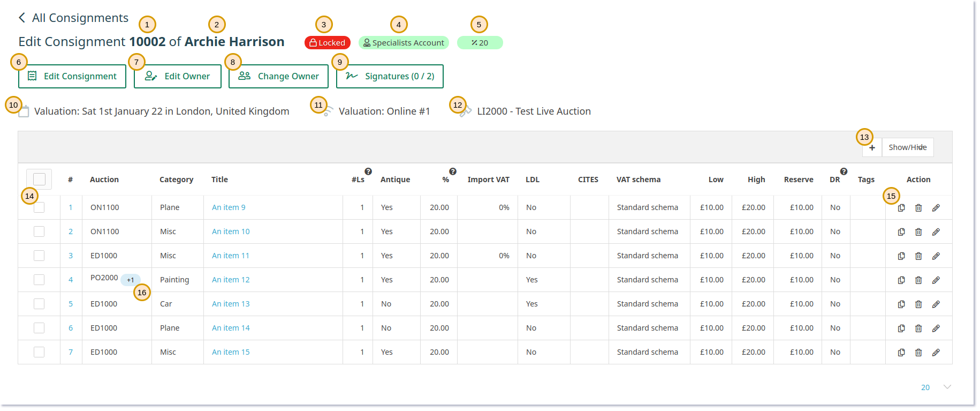This screenshot has height=411, width=980.
Task: Delete the An item 13 row
Action: [x=918, y=304]
